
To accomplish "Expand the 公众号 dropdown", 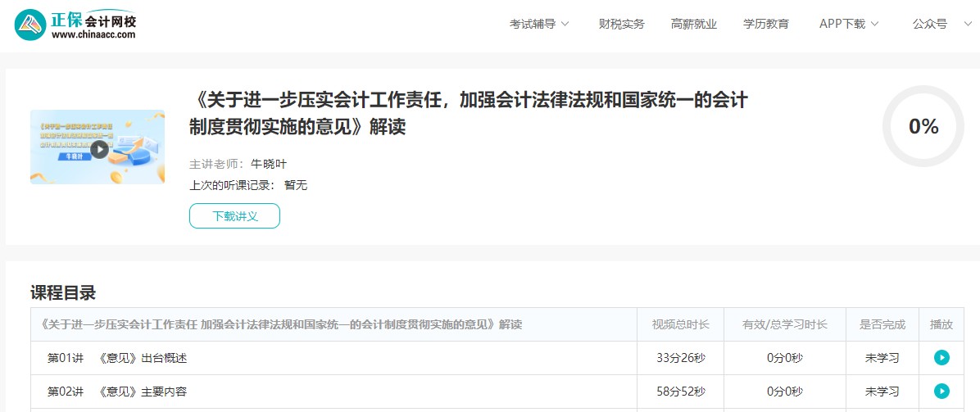I will pos(941,25).
